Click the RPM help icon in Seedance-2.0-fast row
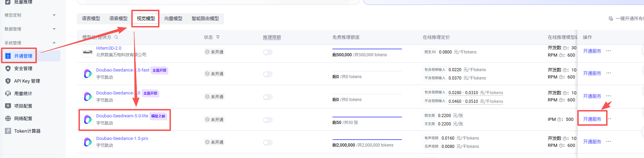This screenshot has height=158, width=644. (561, 77)
